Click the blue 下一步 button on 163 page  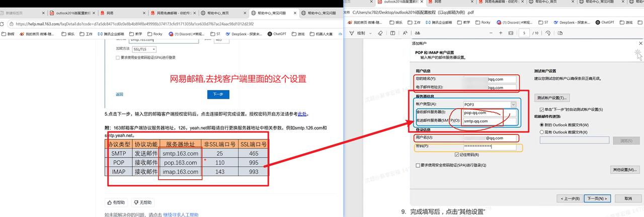[218, 94]
